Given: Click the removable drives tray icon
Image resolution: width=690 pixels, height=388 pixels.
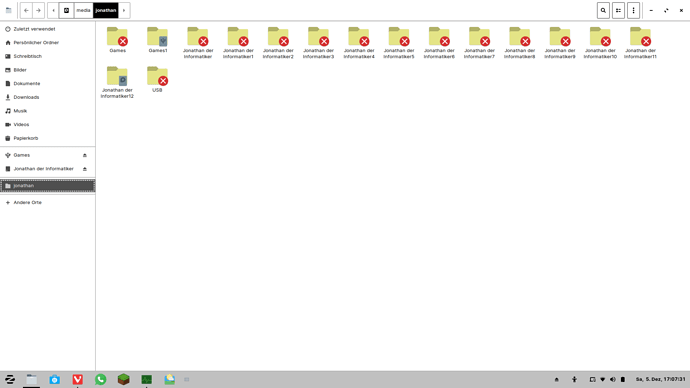Looking at the screenshot, I should click(557, 379).
